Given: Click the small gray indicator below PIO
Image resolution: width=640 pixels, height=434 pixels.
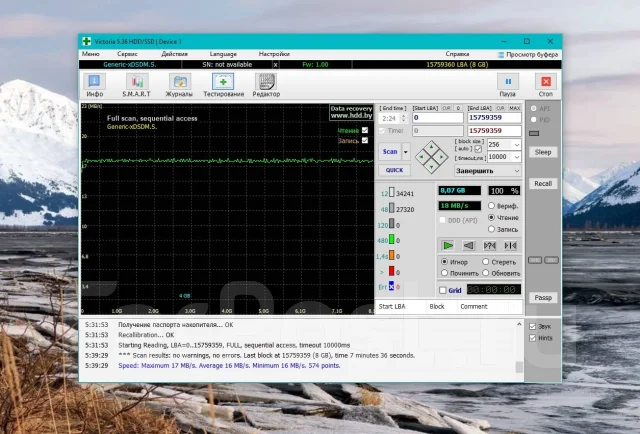Looking at the screenshot, I should click(534, 134).
